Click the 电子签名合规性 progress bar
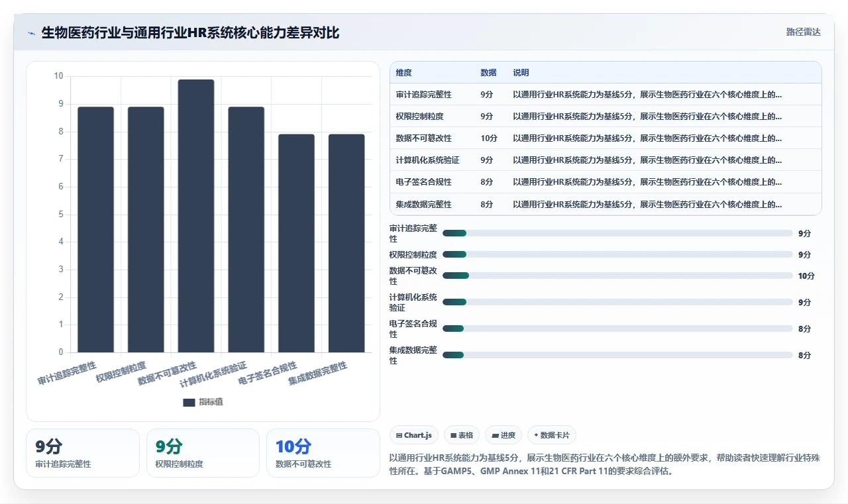This screenshot has height=504, width=848. (x=617, y=328)
